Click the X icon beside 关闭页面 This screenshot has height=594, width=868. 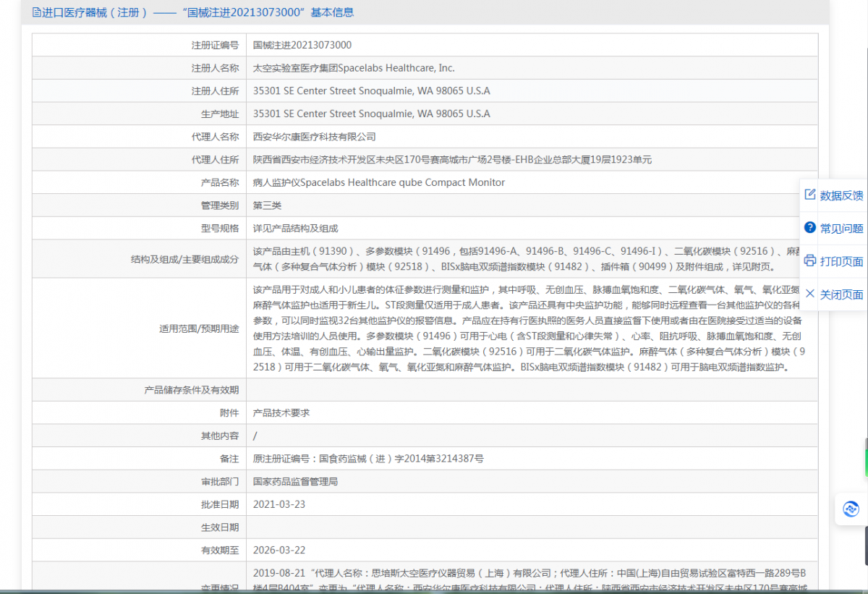coord(810,294)
